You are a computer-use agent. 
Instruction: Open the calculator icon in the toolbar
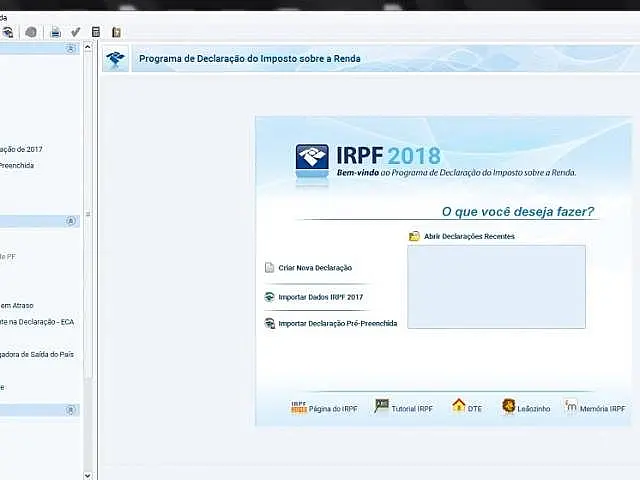tap(96, 32)
